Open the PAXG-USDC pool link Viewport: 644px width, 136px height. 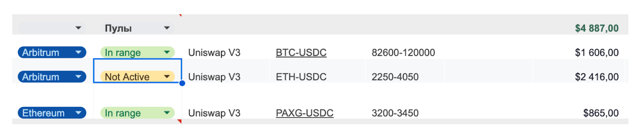coord(305,113)
